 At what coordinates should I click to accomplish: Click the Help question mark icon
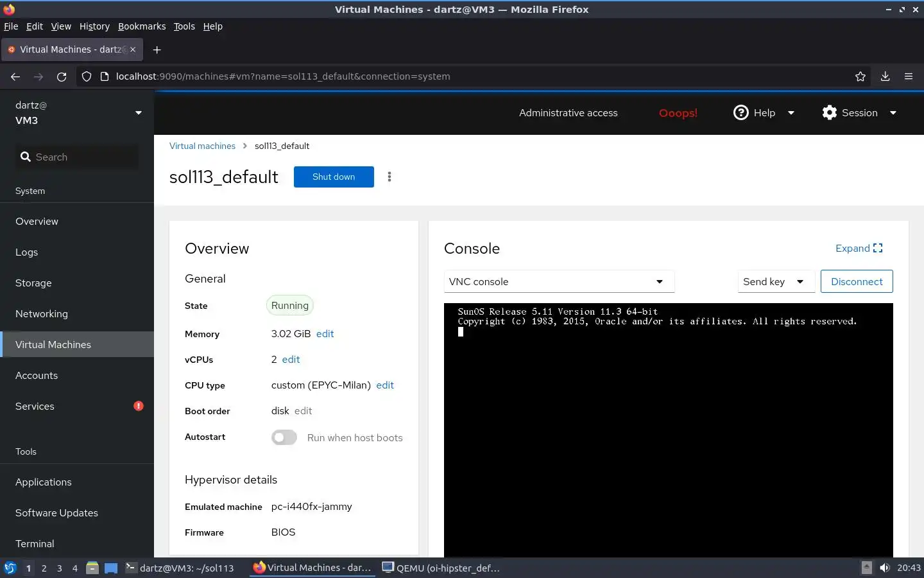pyautogui.click(x=741, y=112)
